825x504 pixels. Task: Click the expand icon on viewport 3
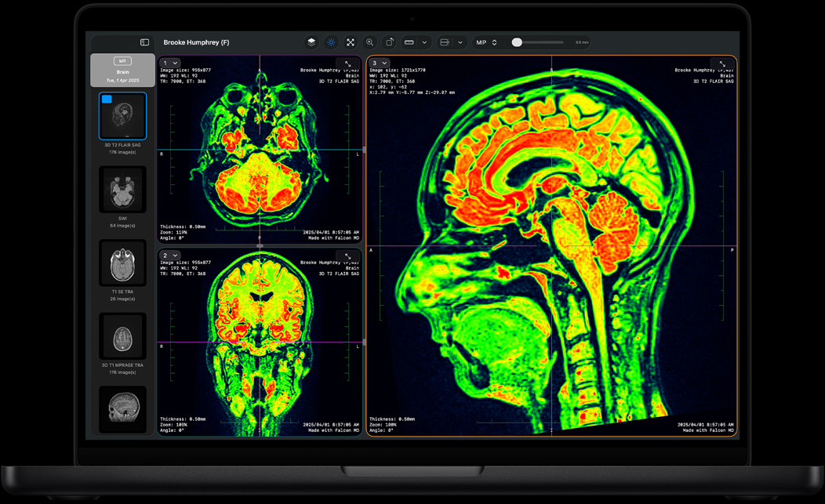point(723,65)
